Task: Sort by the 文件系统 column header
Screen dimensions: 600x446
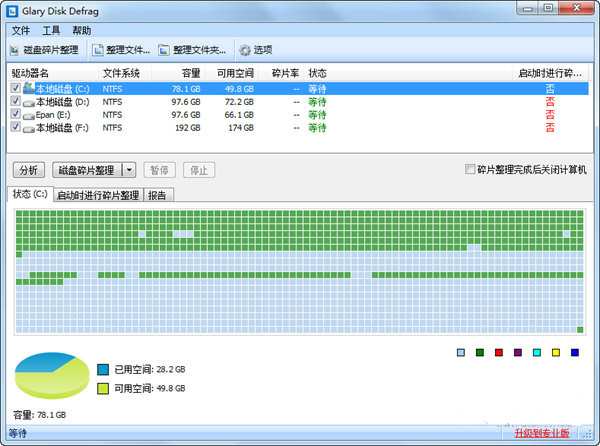Action: pyautogui.click(x=124, y=73)
